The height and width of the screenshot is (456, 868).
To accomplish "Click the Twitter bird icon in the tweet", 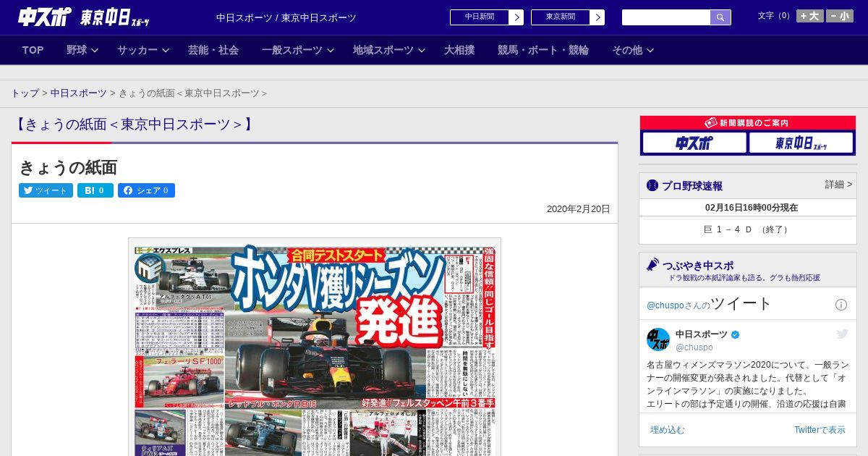I will pos(842,334).
